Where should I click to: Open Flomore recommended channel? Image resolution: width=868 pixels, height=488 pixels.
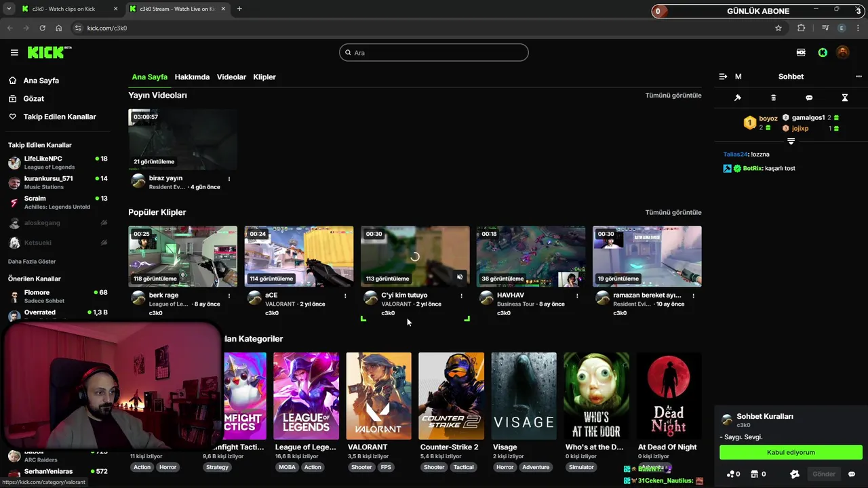[x=58, y=296]
